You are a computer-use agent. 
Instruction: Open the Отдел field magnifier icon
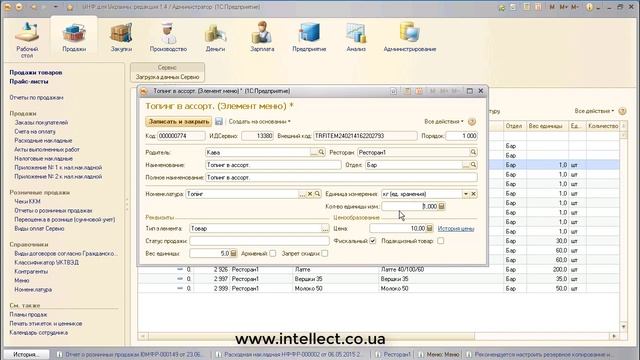[473, 165]
